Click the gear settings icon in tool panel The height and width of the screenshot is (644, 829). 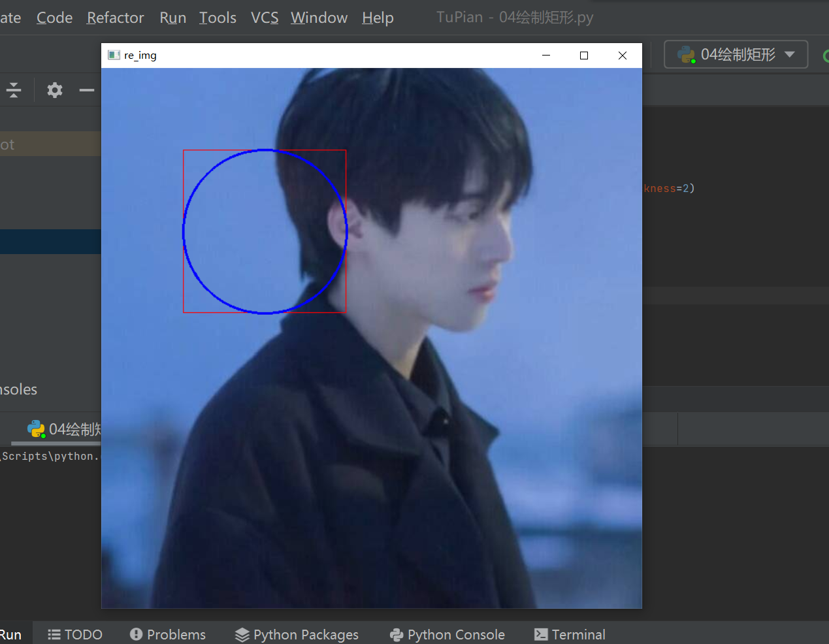(55, 89)
